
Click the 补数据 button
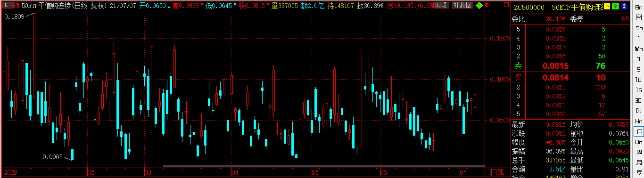tap(462, 5)
